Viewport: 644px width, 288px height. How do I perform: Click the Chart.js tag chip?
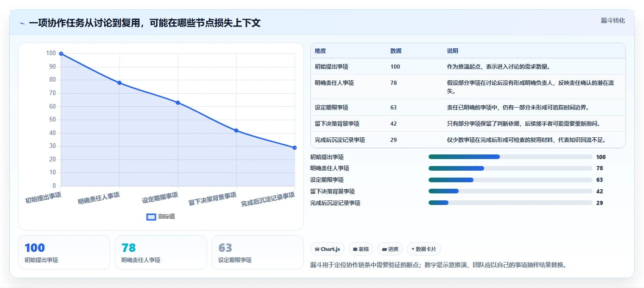(x=328, y=249)
